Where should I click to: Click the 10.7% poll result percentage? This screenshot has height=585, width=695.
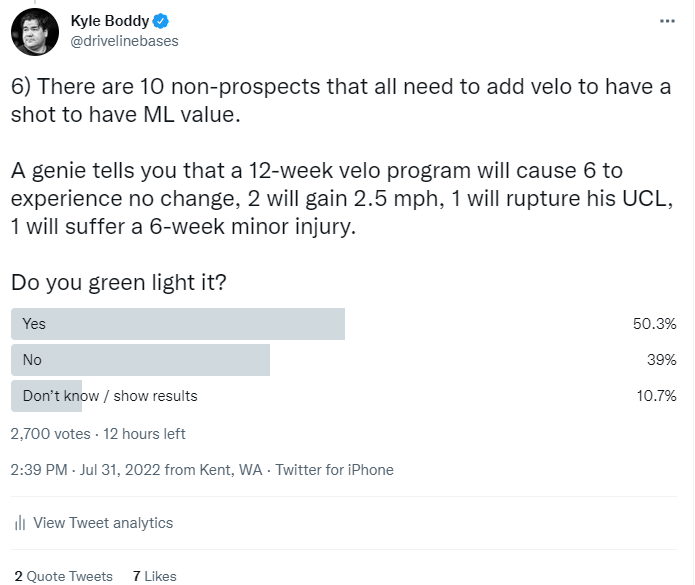(x=656, y=396)
